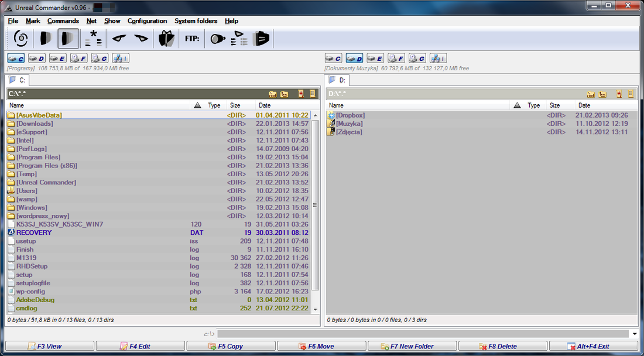Click the rightmost black document toolbar icon
Screen dimensions: 644x356
pos(261,39)
